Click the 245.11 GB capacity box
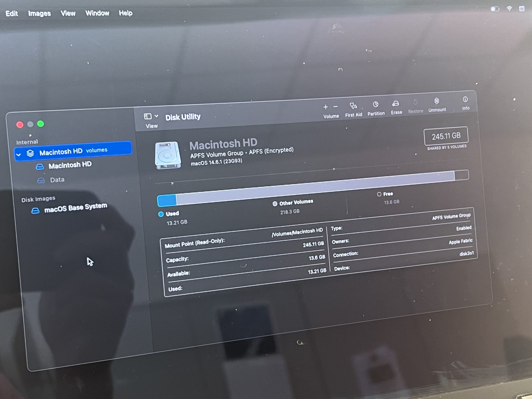Image resolution: width=532 pixels, height=399 pixels. pyautogui.click(x=446, y=136)
